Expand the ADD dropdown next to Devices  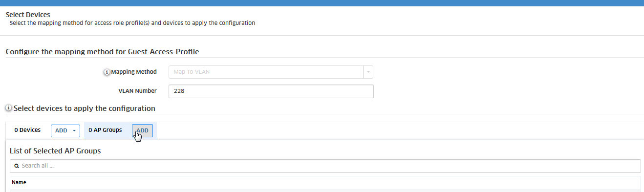point(65,130)
